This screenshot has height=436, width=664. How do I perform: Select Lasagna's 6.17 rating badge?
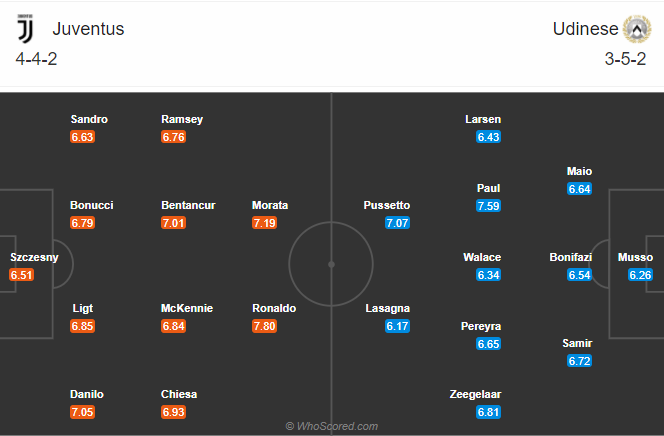pos(398,326)
